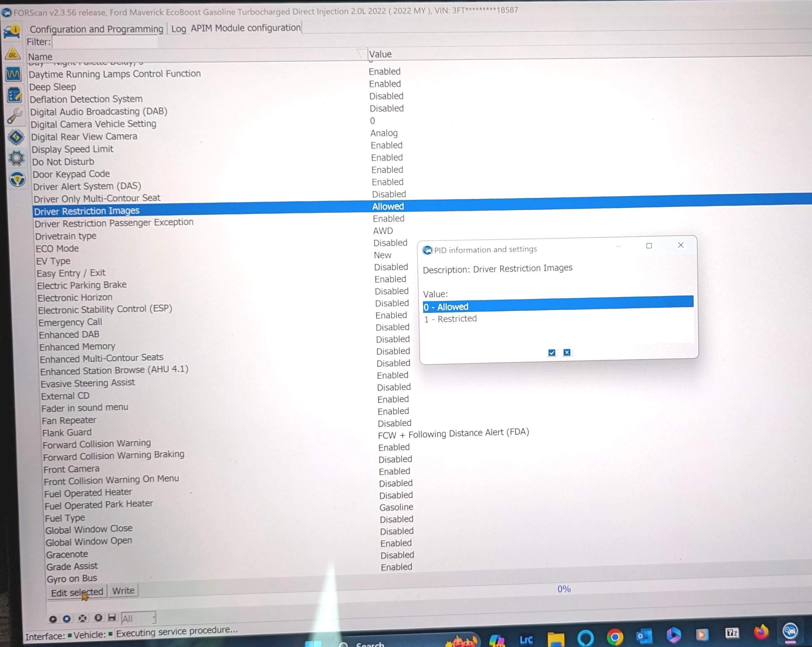Open the help steering wheel icon

[x=17, y=179]
